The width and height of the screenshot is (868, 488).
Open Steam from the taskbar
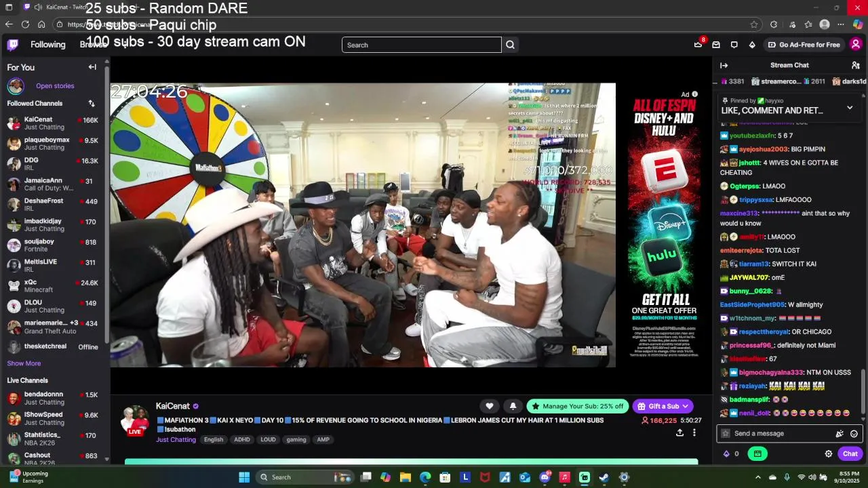coord(604,477)
